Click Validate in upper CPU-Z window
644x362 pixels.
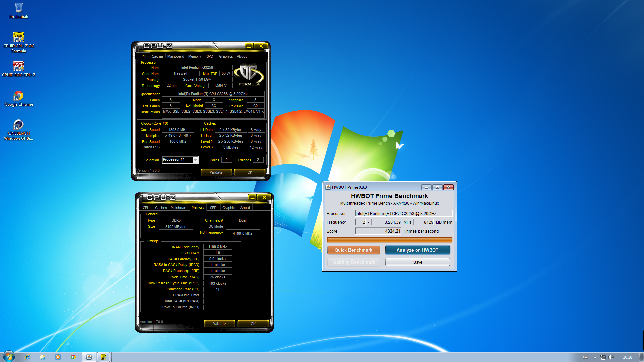tap(216, 172)
